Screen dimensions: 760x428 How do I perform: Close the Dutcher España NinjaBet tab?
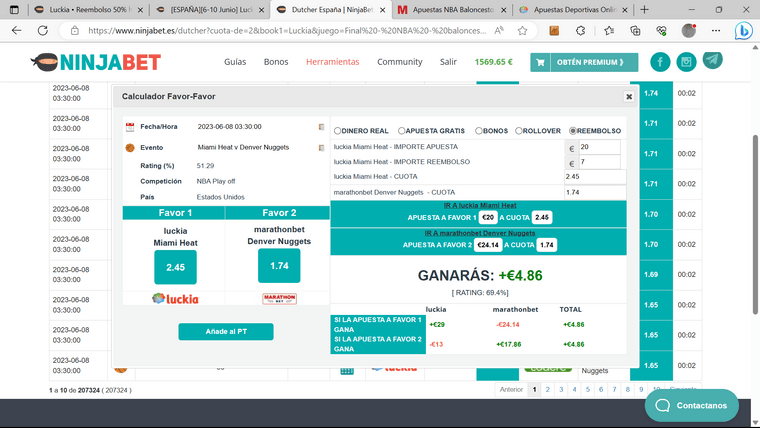pyautogui.click(x=382, y=10)
